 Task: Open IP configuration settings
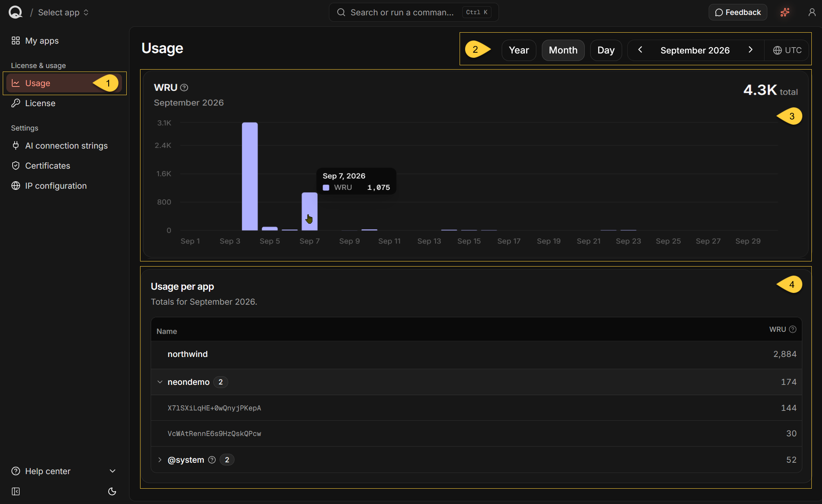56,186
